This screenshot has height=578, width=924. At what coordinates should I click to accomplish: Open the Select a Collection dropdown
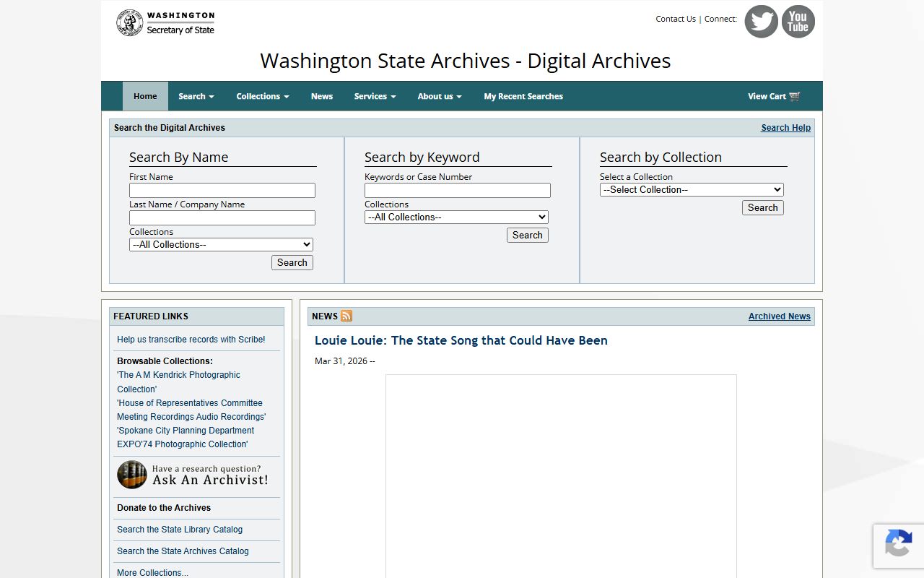coord(692,189)
